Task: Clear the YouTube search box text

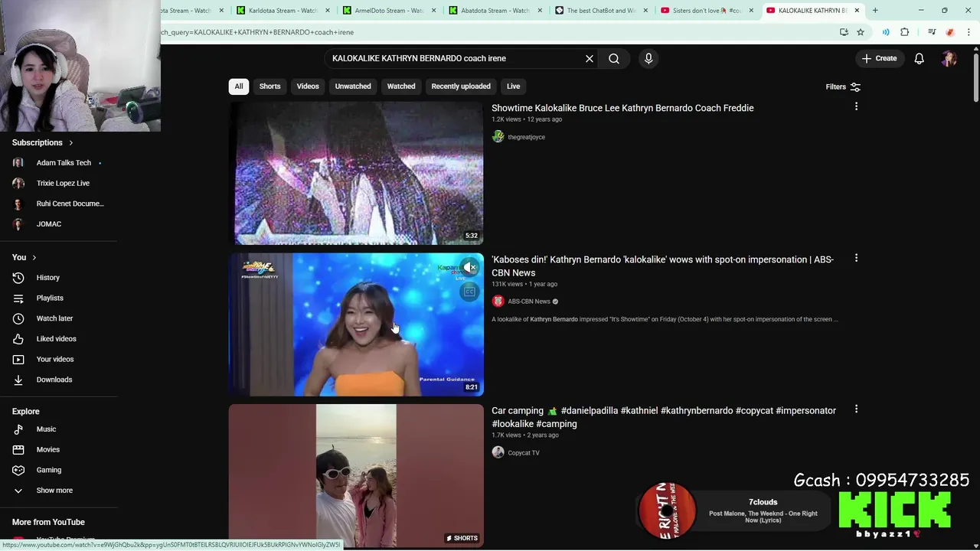Action: (590, 58)
